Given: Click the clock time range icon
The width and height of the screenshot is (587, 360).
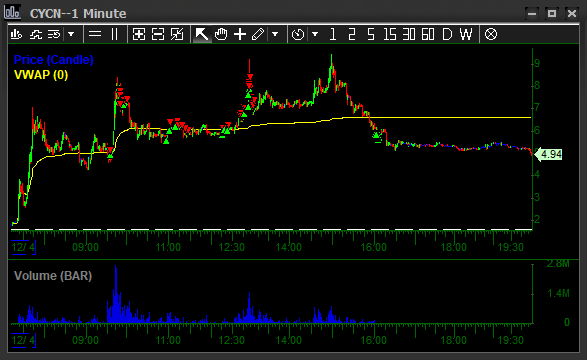Looking at the screenshot, I should (298, 34).
